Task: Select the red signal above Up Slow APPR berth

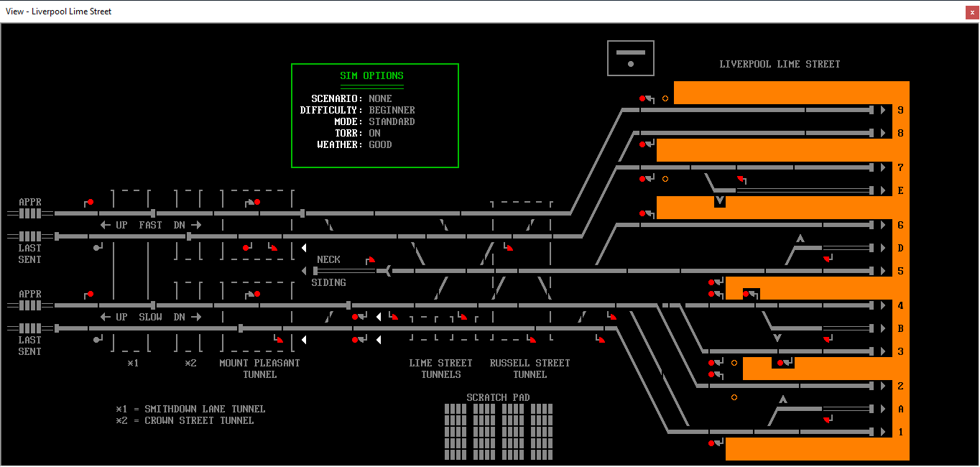Action: tap(90, 294)
